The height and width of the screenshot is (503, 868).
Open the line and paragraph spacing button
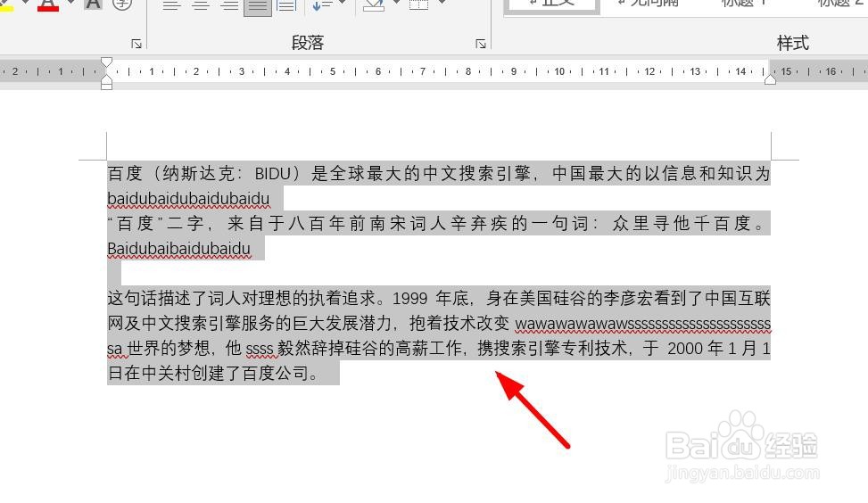coord(322,5)
